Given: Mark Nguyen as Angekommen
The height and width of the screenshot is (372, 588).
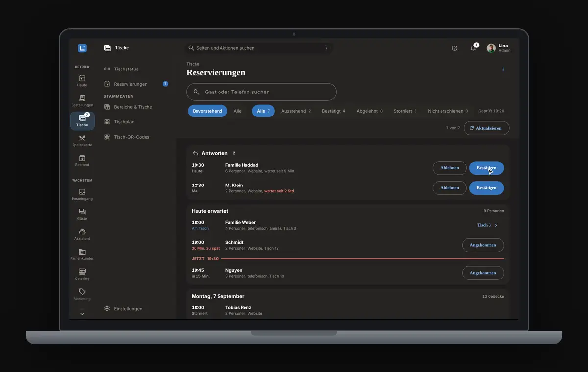Looking at the screenshot, I should [x=483, y=273].
